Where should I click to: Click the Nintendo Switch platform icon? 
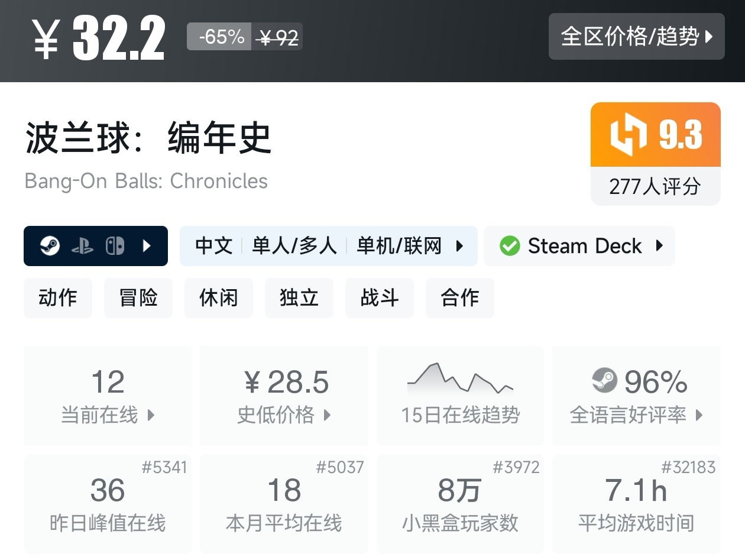(x=115, y=246)
